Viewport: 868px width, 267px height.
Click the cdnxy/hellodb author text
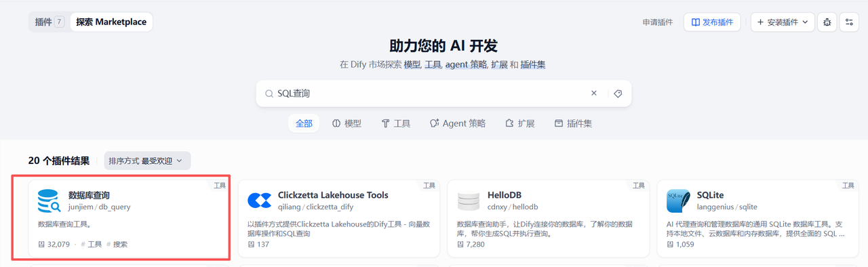(x=513, y=207)
